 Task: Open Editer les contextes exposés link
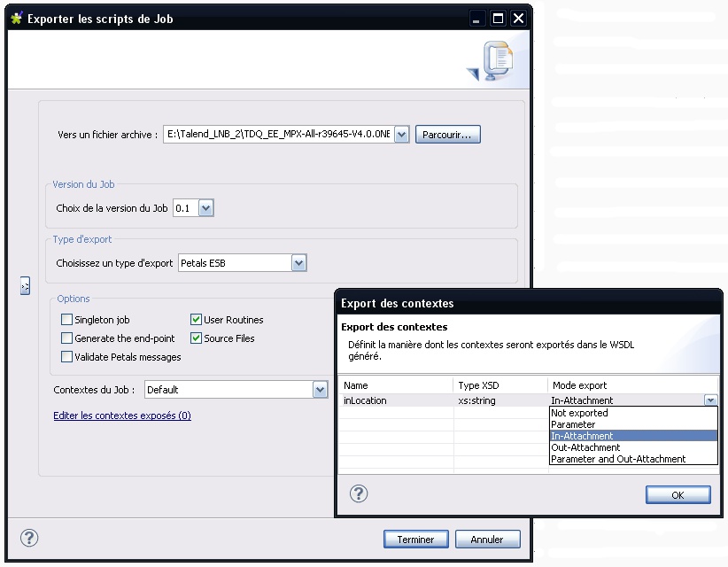pos(122,416)
